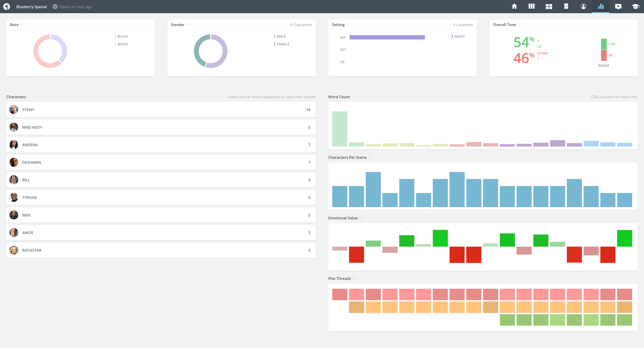
Task: Click the I/E. setting label
Action: click(x=343, y=62)
